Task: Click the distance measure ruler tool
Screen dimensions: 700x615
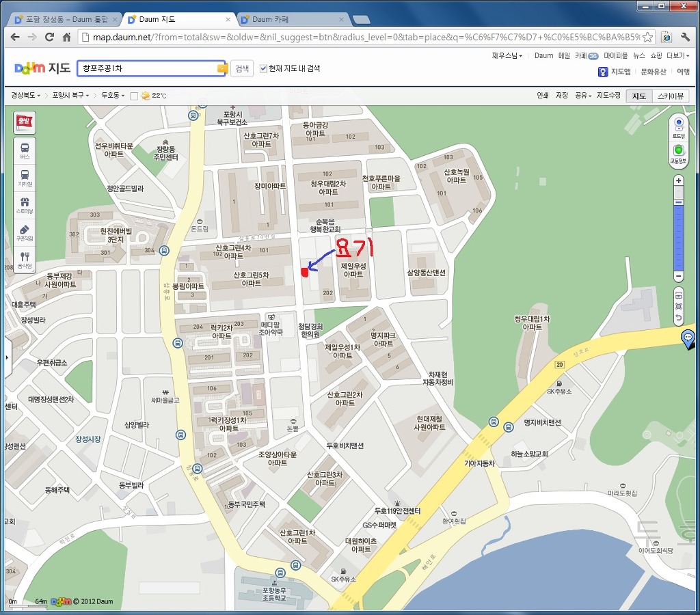Action: point(679,295)
